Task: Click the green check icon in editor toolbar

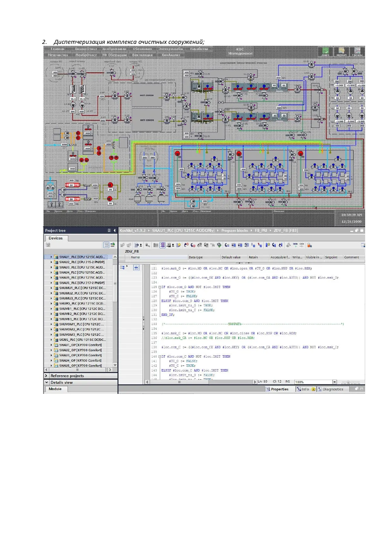Action: pos(219,245)
